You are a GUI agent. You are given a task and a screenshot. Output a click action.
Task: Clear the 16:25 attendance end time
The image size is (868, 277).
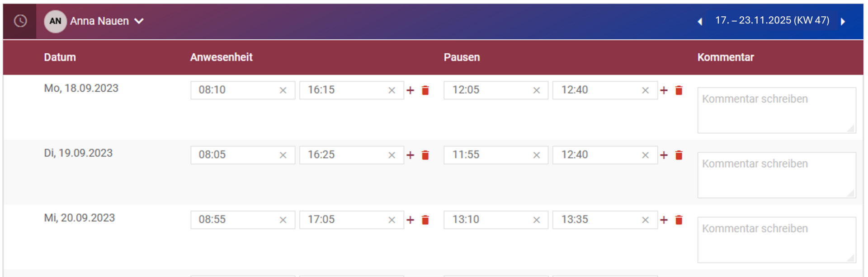[x=392, y=155]
